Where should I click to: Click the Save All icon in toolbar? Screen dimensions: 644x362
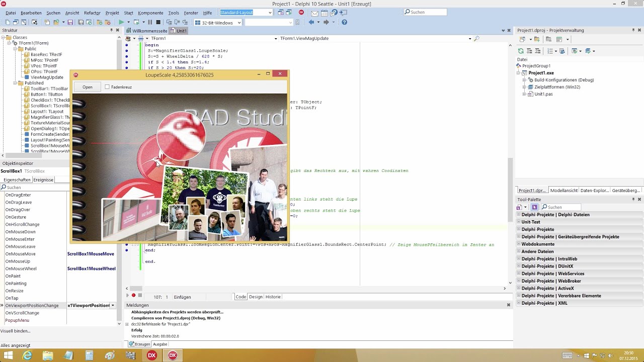click(80, 23)
